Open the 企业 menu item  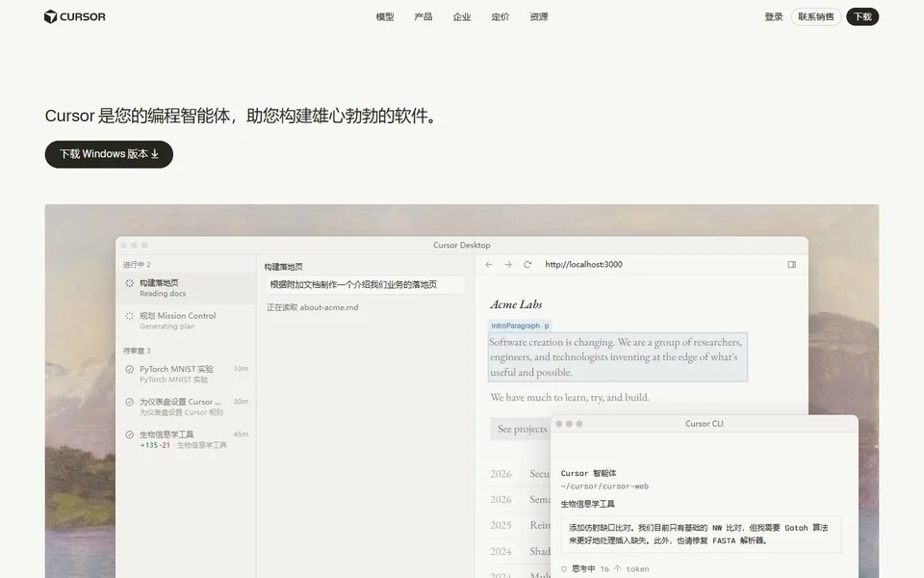click(462, 17)
